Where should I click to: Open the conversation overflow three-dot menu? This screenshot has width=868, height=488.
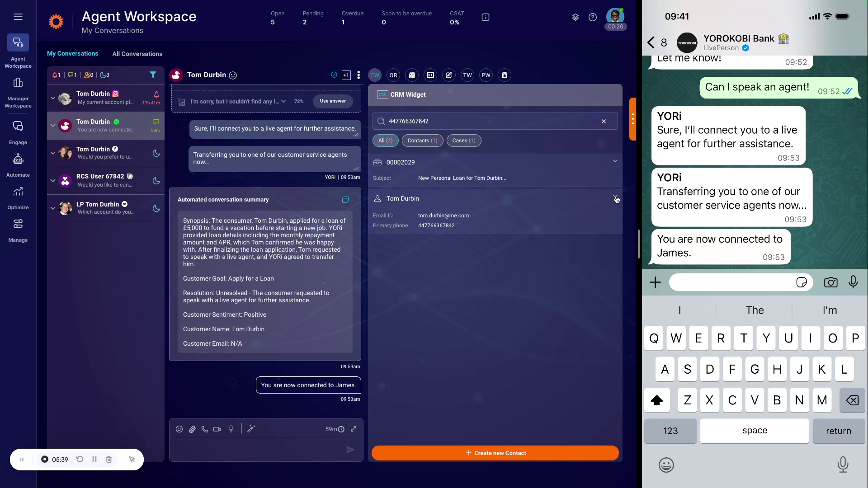(x=358, y=75)
